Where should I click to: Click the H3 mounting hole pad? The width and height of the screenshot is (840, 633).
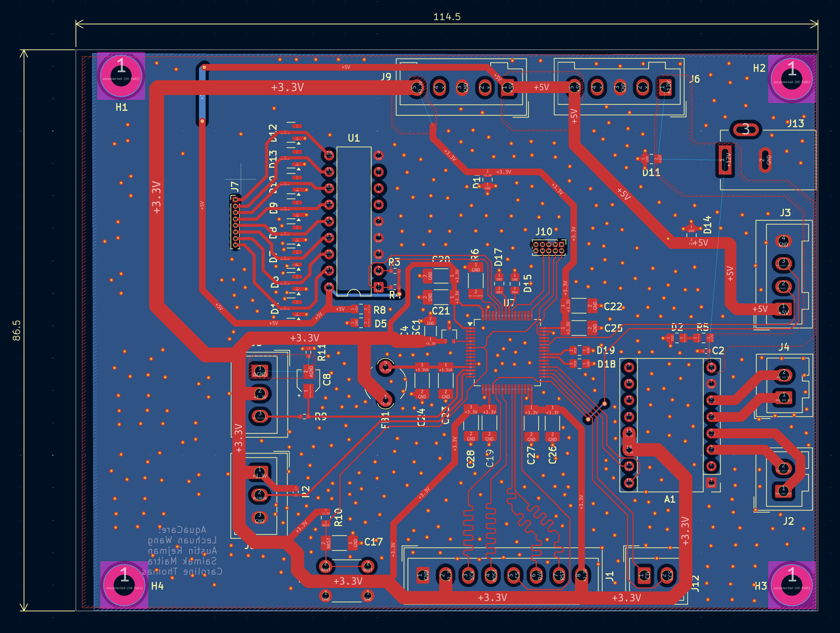click(x=792, y=585)
